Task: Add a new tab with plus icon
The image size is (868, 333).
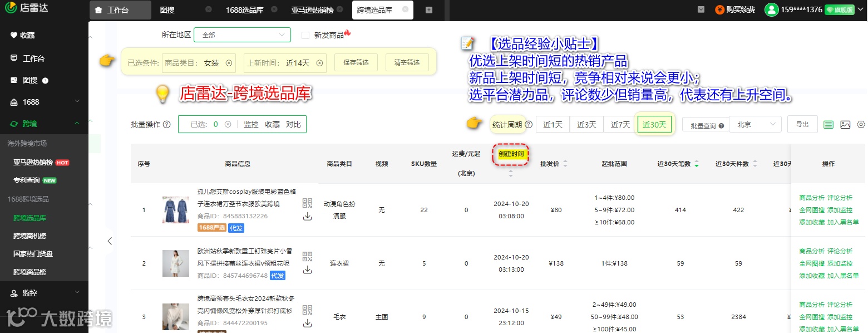Action: point(428,10)
